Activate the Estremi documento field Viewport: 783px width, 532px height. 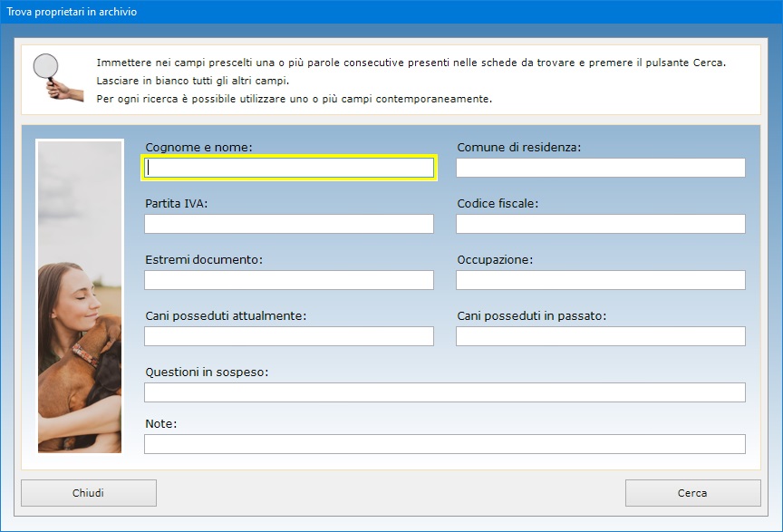tap(289, 280)
